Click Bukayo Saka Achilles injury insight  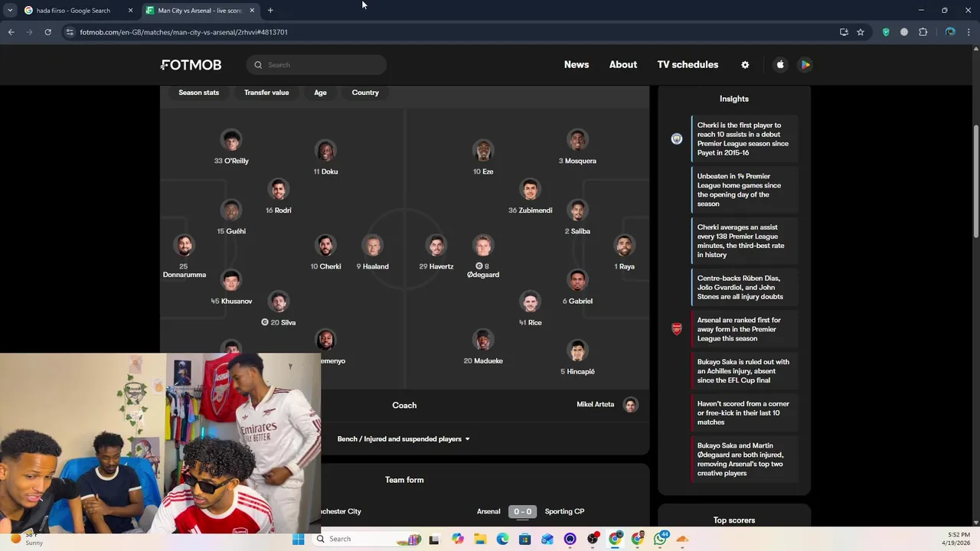[x=743, y=371]
